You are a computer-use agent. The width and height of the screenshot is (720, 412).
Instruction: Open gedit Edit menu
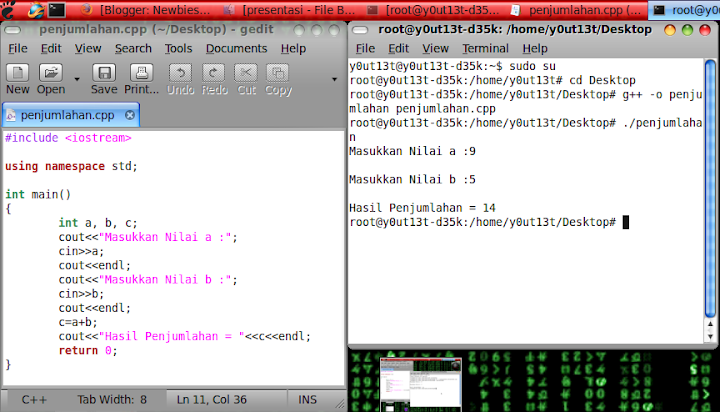(51, 48)
